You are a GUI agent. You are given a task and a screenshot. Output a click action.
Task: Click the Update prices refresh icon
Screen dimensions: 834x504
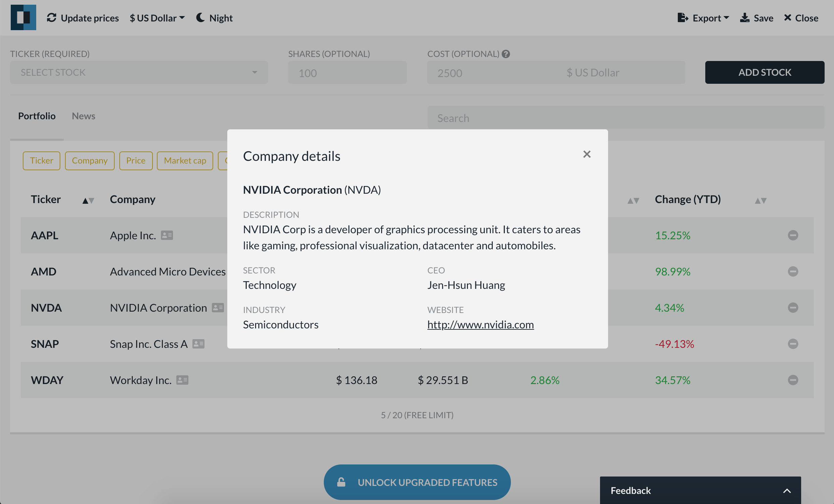click(x=51, y=18)
